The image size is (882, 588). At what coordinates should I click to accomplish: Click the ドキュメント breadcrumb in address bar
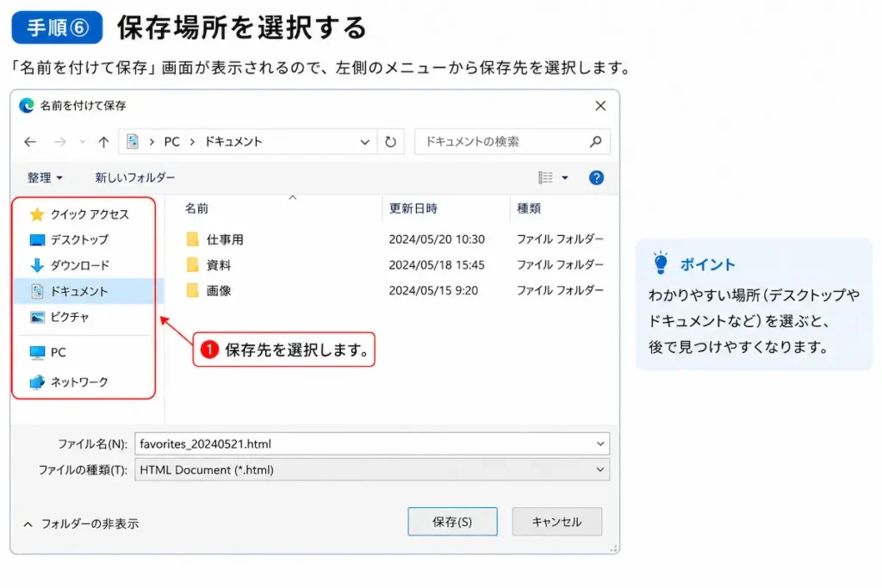click(233, 142)
